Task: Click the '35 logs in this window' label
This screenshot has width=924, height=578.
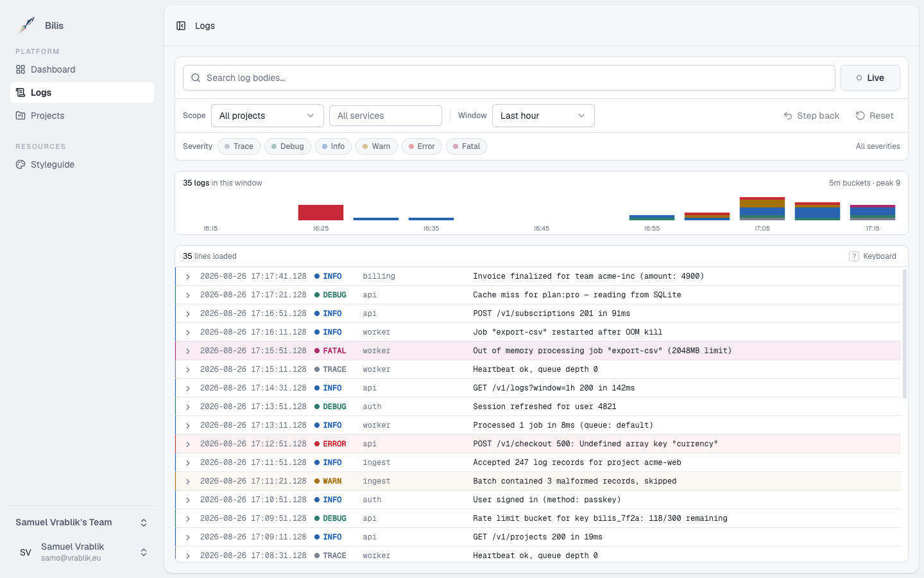Action: pos(223,183)
